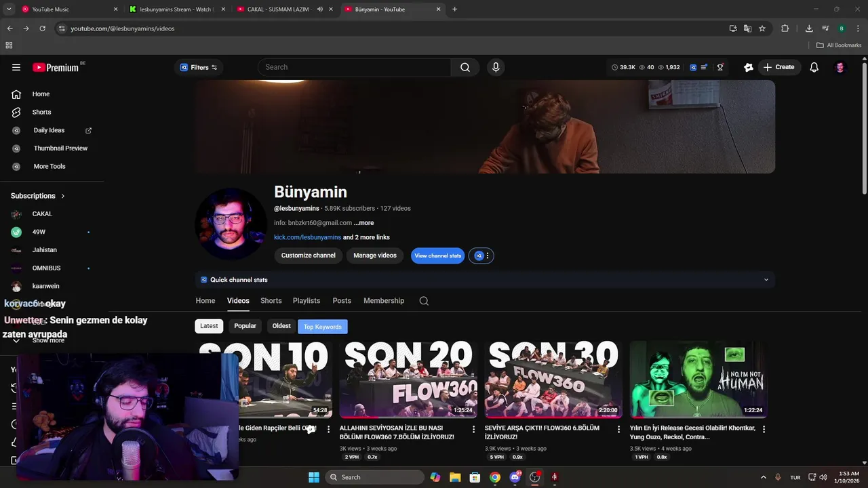Click the star-shaped icon beside Create
This screenshot has height=488, width=868.
point(749,67)
